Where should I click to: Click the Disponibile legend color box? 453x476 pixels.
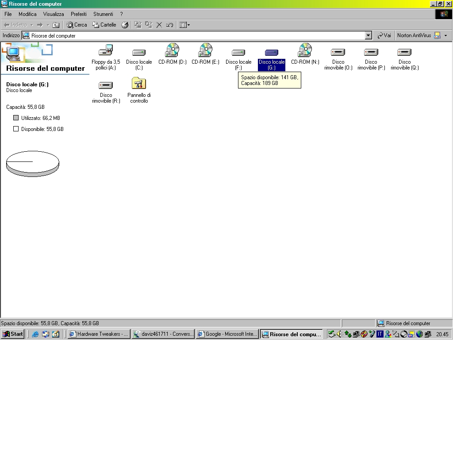(16, 129)
